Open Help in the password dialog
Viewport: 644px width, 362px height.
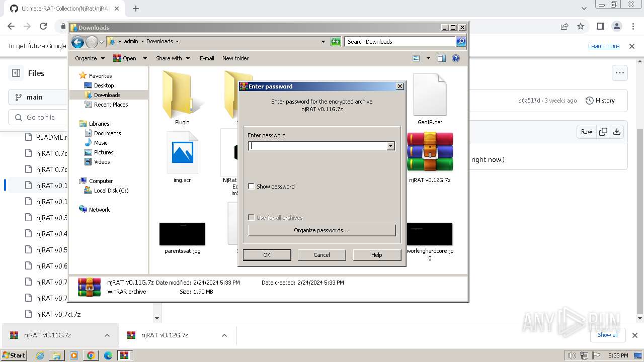coord(377,255)
